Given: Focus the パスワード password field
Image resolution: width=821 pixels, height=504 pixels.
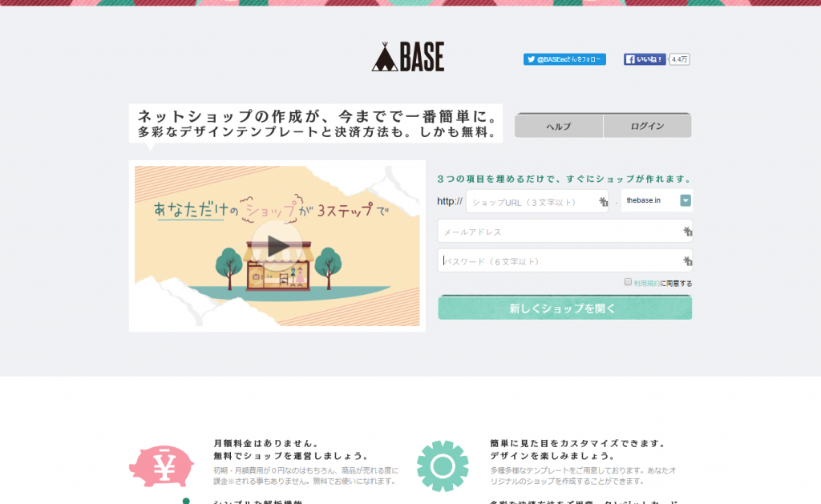Looking at the screenshot, I should [565, 260].
